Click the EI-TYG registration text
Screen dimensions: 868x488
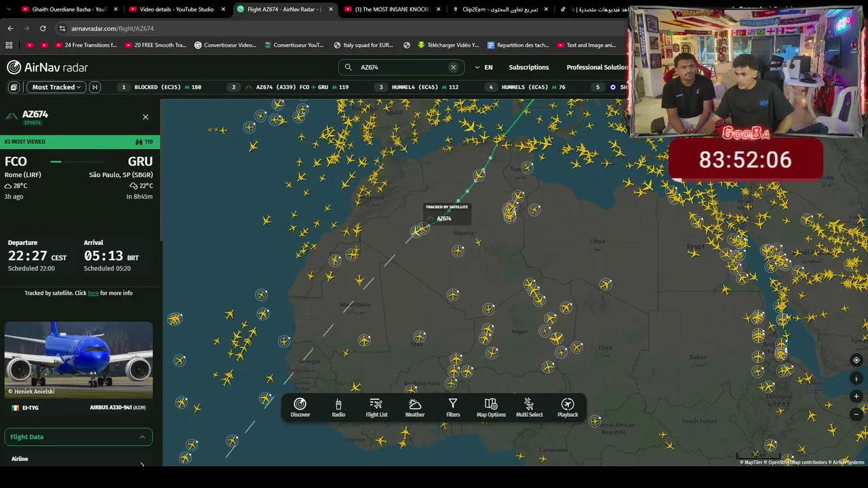[x=30, y=408]
